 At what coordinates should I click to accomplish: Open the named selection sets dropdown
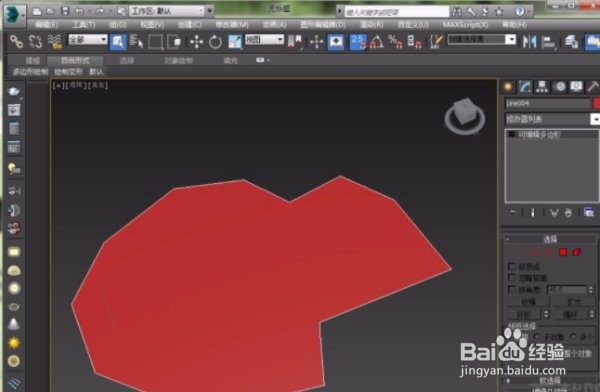(x=482, y=39)
